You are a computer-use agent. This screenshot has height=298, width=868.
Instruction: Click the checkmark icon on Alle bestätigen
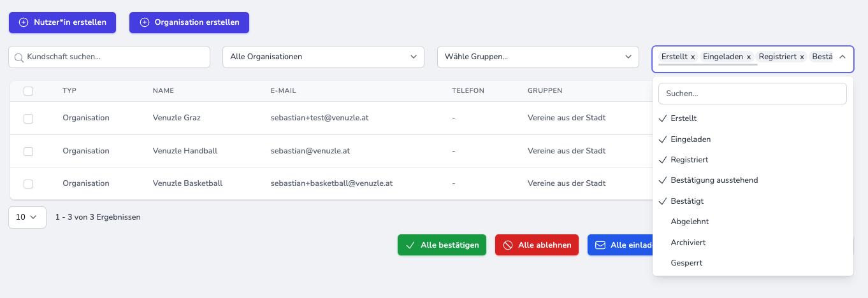(x=410, y=245)
